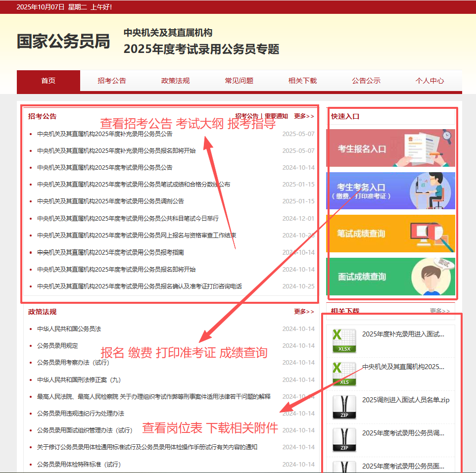Open the 2025年度补充录用公务员公告 link
This screenshot has height=473, width=476.
coord(104,134)
